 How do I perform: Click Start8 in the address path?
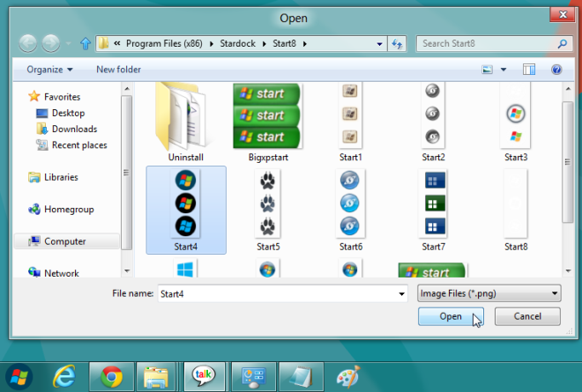tap(284, 44)
